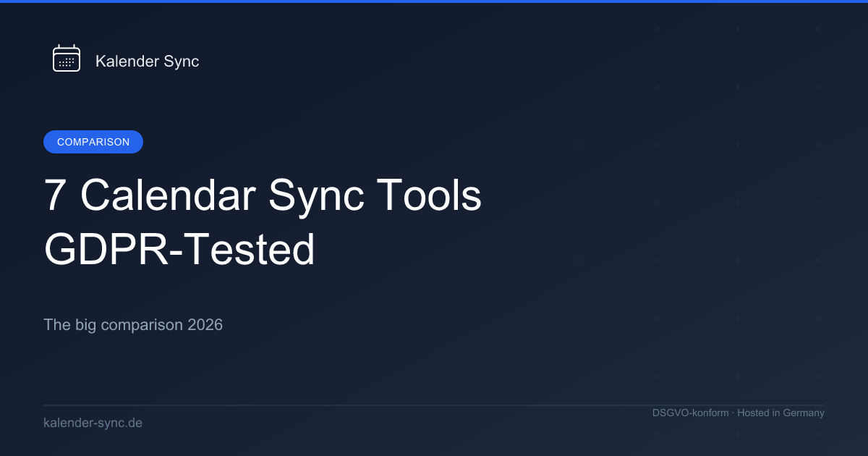
Task: Click the word "Germany" in the footer
Action: coord(800,413)
